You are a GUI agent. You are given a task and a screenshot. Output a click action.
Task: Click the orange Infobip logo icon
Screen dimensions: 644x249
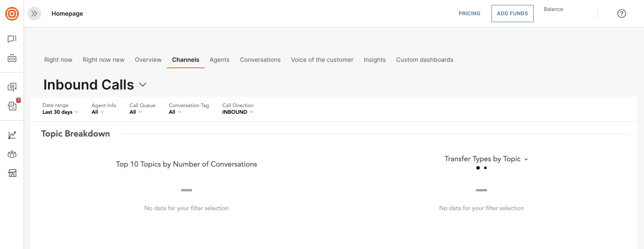pyautogui.click(x=12, y=14)
